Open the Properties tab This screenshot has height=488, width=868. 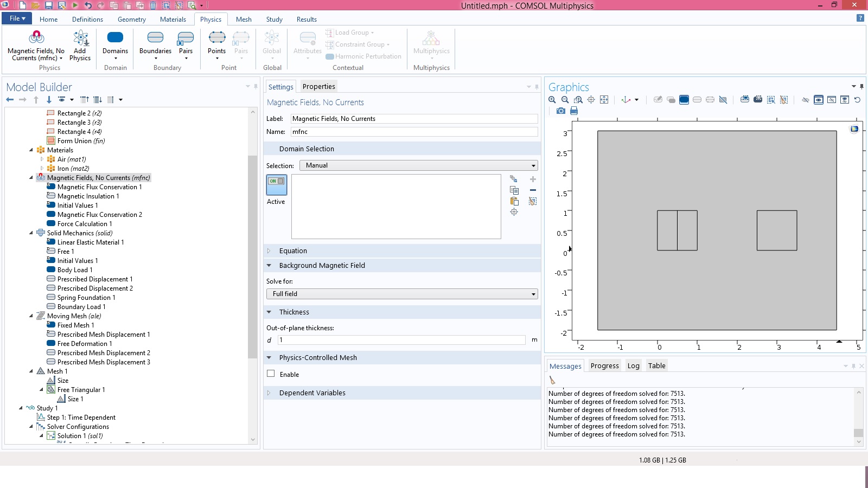318,87
